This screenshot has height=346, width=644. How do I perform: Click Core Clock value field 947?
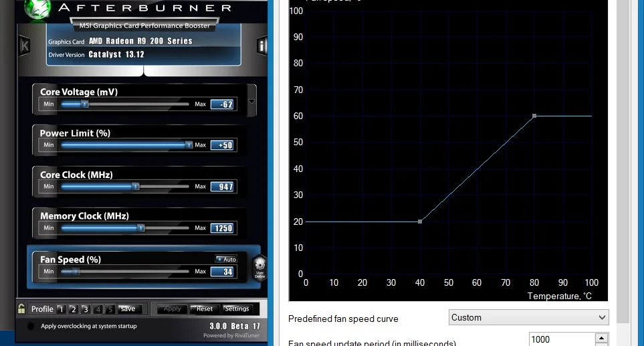coord(222,187)
